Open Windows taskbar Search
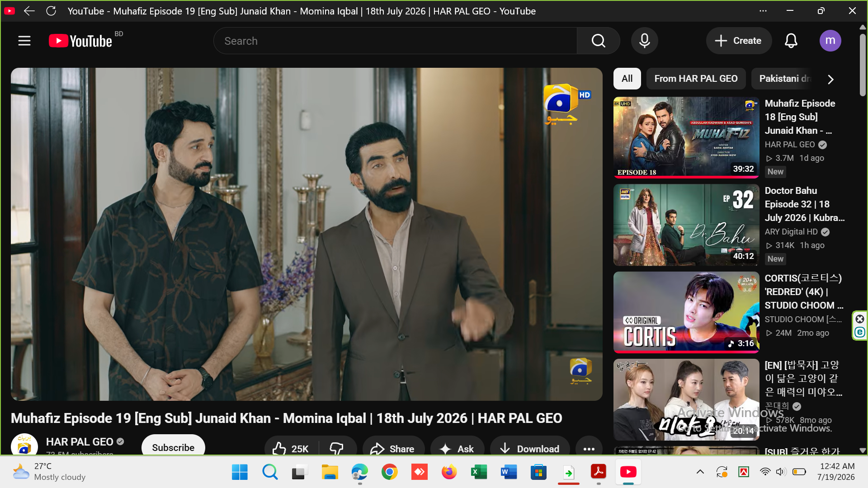868x488 pixels. pyautogui.click(x=270, y=472)
